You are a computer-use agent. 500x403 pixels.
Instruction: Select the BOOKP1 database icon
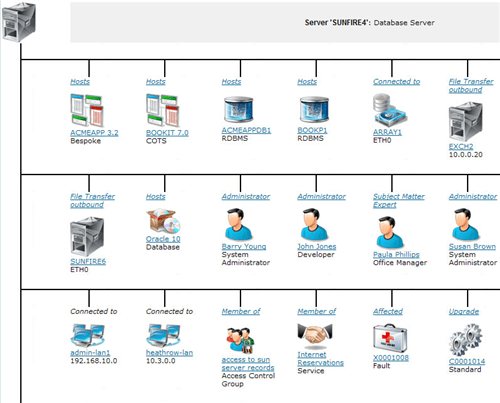(x=314, y=109)
